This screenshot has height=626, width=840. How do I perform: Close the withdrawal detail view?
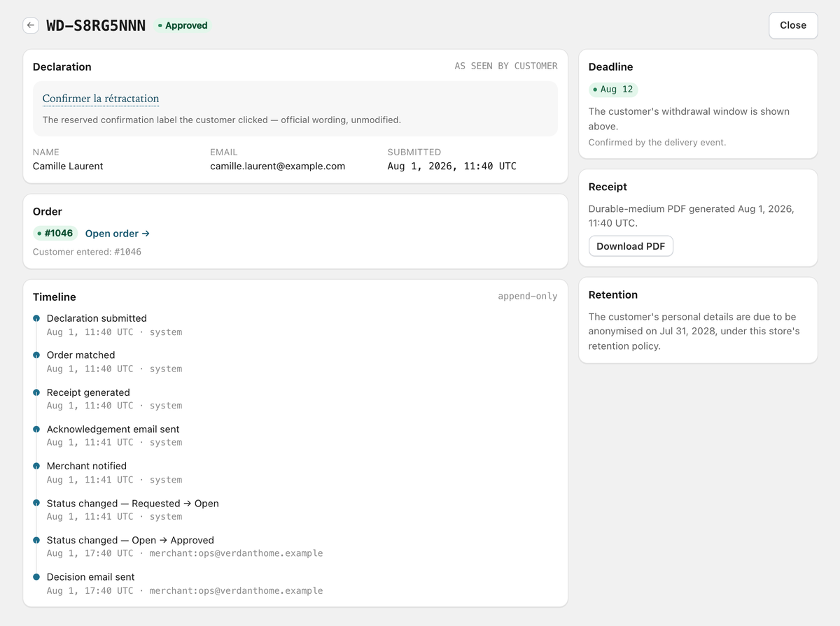tap(793, 25)
